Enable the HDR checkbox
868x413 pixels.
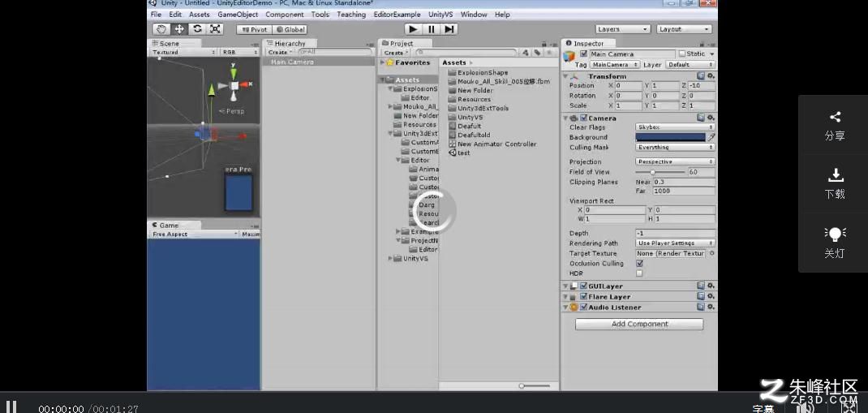pyautogui.click(x=639, y=273)
